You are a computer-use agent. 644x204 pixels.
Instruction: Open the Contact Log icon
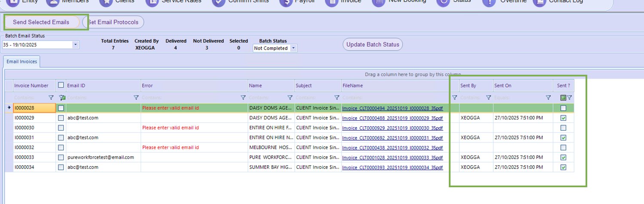(539, 2)
